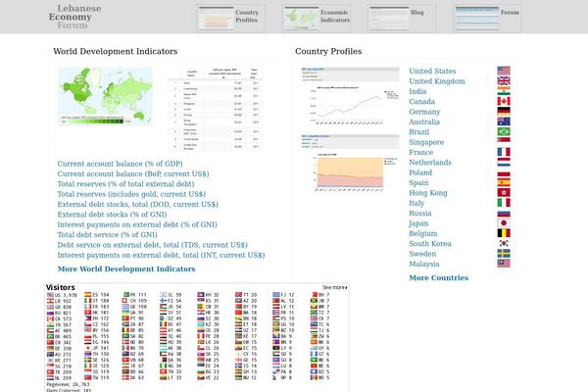The height and width of the screenshot is (392, 588).
Task: Open Current account balance (BoP, current US$)
Action: 133,173
